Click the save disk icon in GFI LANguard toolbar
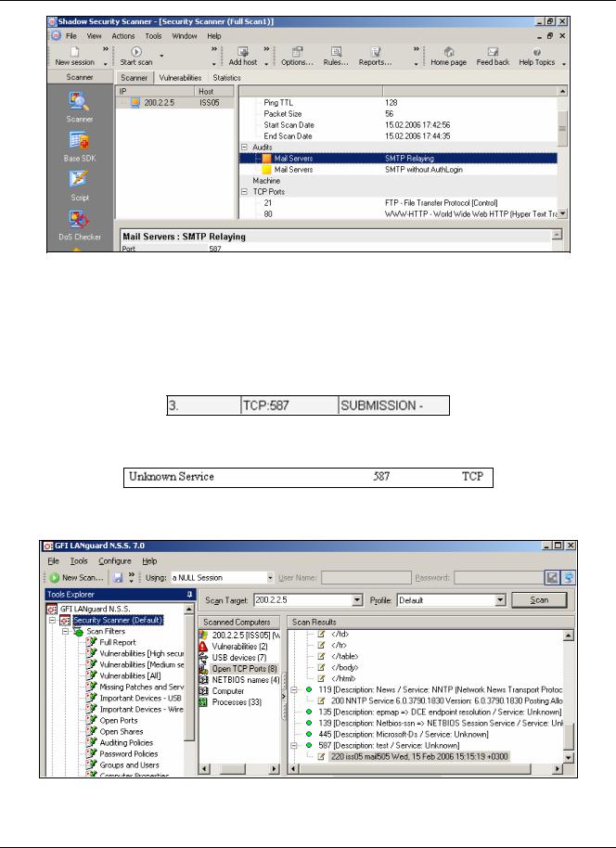 [x=118, y=578]
